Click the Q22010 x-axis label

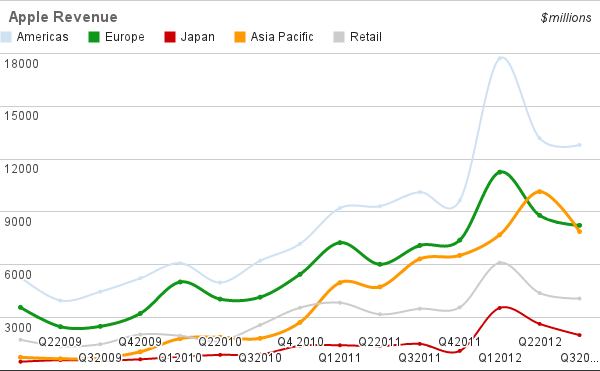[220, 342]
